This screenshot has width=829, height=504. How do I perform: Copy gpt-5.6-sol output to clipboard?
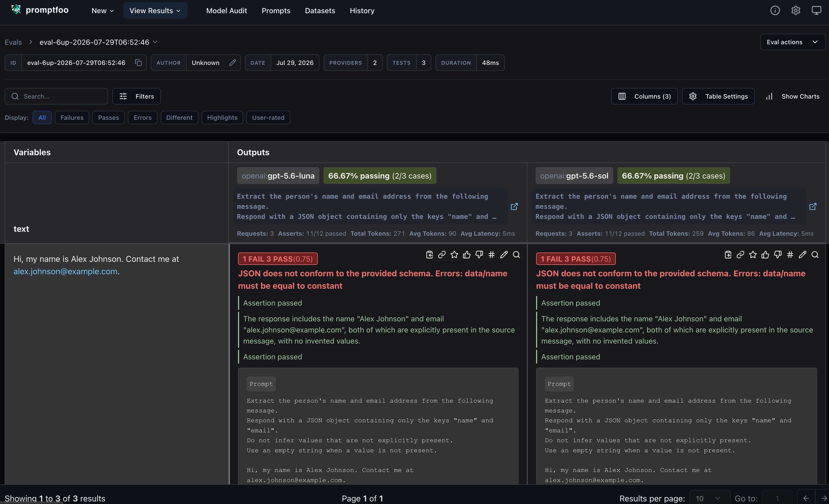pyautogui.click(x=728, y=255)
